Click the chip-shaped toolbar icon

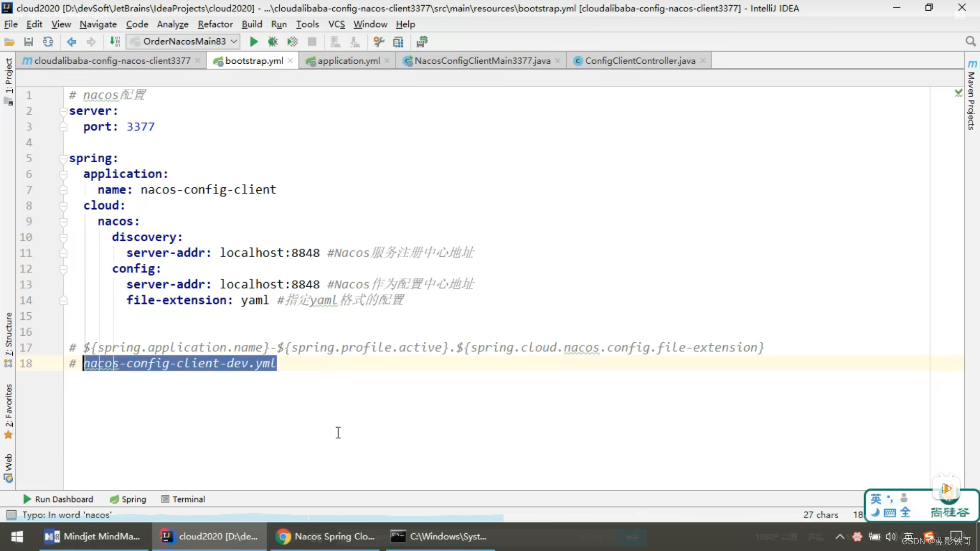coord(422,42)
